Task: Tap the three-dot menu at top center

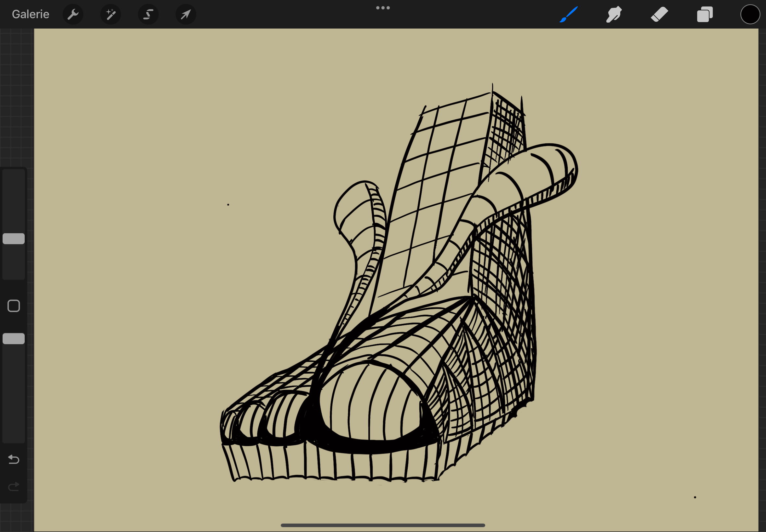Action: [x=383, y=8]
